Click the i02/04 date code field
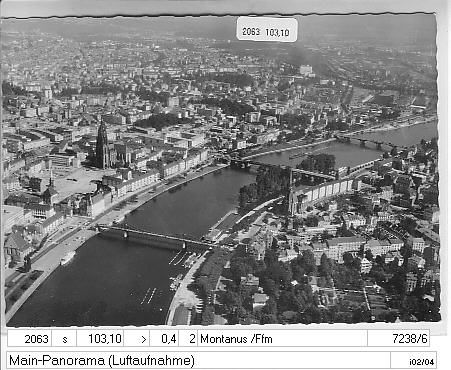Viewport: 451px width, 370px height. 413,361
